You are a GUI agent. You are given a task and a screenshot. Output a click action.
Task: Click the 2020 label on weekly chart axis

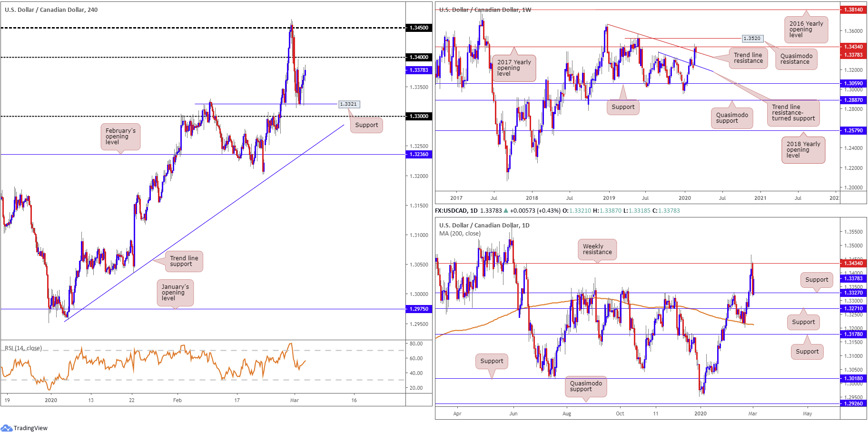[x=685, y=198]
